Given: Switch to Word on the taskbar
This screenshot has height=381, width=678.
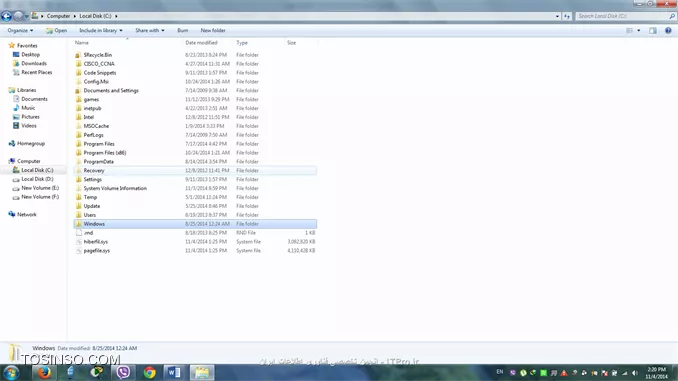Looking at the screenshot, I should 174,372.
